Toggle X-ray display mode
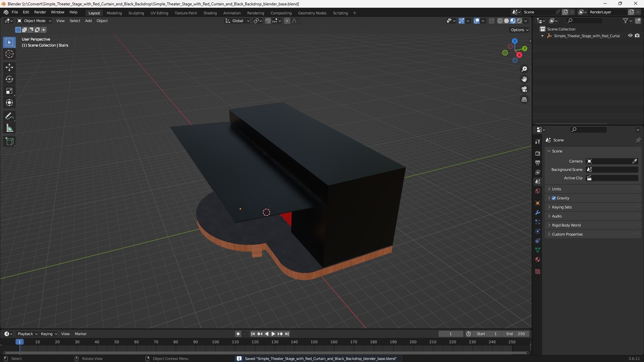The image size is (644, 362). pos(491,21)
